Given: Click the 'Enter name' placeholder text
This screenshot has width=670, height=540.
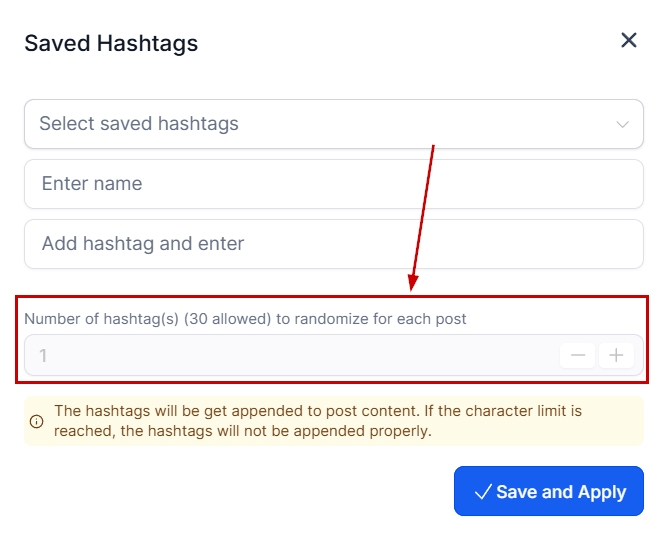Looking at the screenshot, I should point(92,184).
